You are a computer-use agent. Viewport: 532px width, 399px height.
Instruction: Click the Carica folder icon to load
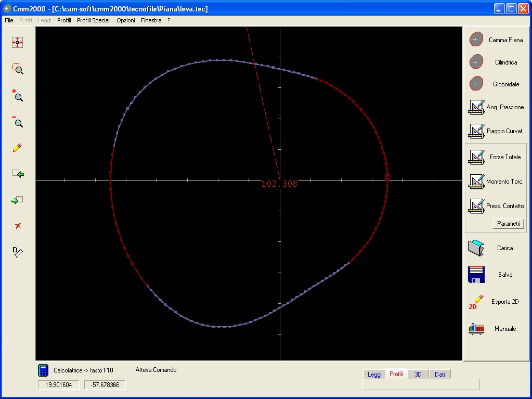[x=476, y=248]
